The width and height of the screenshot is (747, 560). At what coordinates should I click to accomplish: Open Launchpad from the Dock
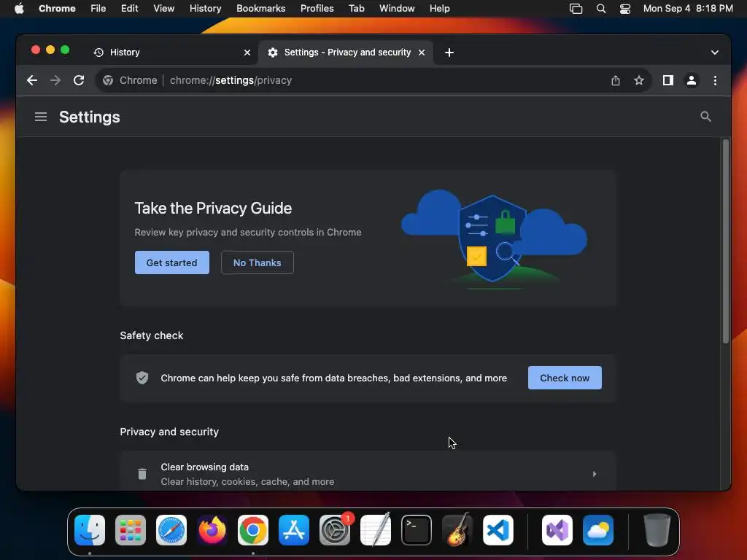coord(131,530)
